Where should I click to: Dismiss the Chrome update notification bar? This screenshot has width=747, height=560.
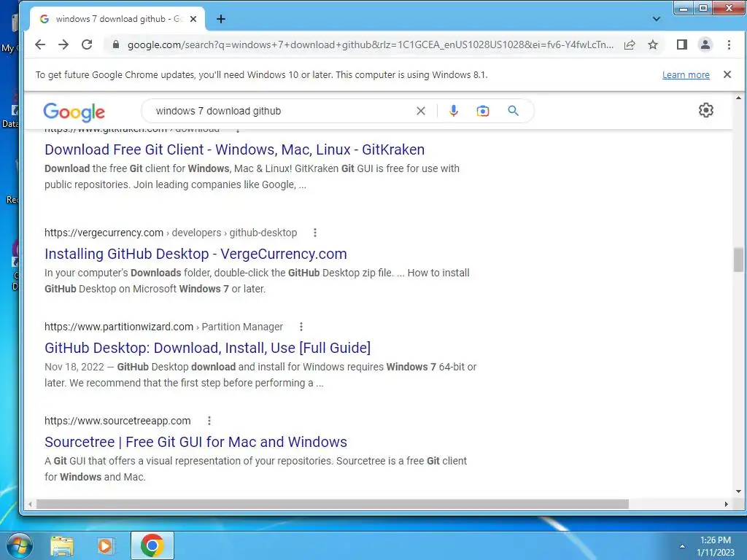[x=727, y=74]
